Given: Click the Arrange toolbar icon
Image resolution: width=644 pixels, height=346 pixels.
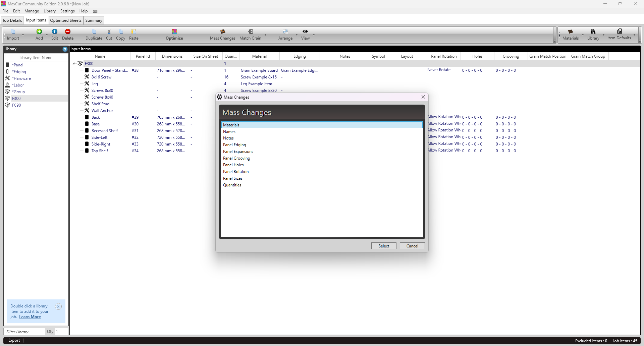Looking at the screenshot, I should click(285, 35).
